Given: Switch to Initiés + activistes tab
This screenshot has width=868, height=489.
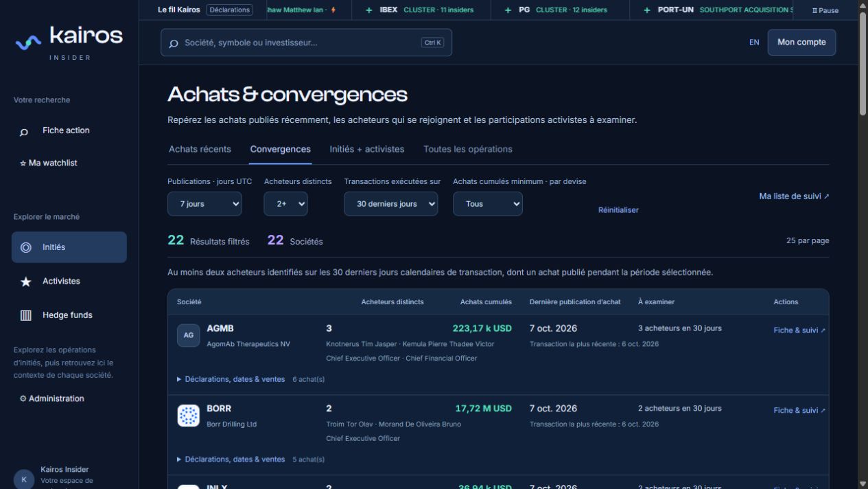Looking at the screenshot, I should point(366,149).
